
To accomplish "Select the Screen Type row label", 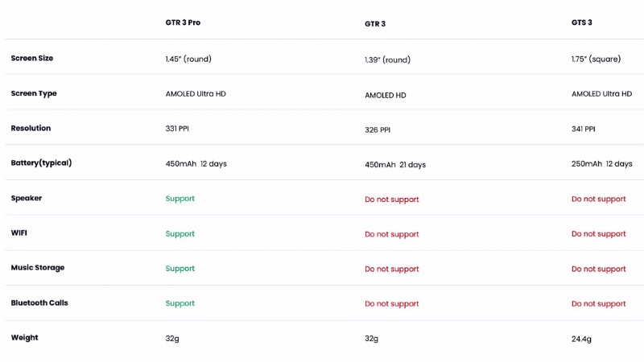I will 34,93.
